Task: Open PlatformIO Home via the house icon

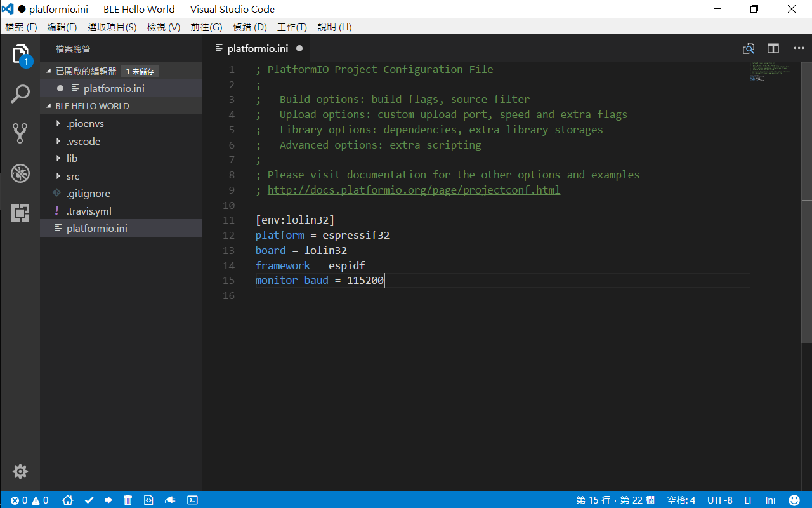Action: point(67,500)
